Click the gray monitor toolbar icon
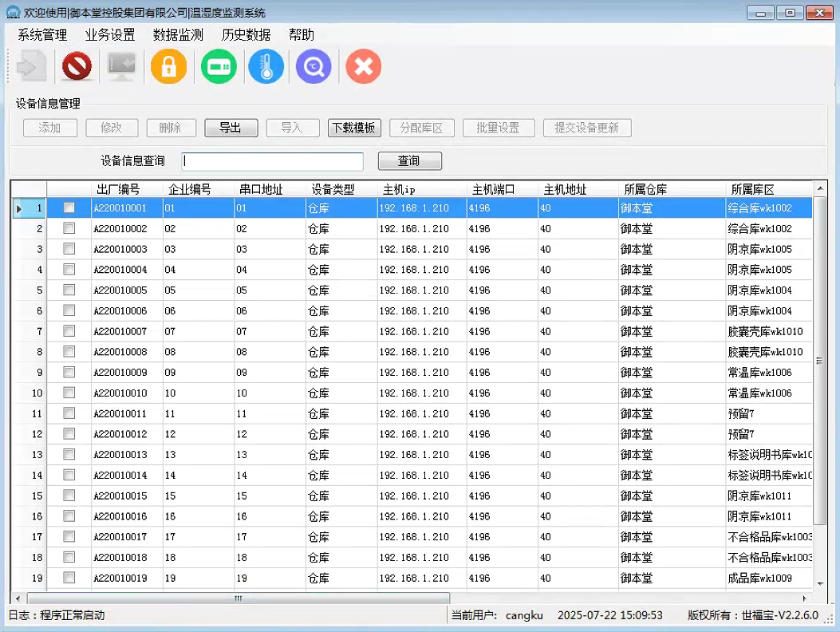 [122, 67]
